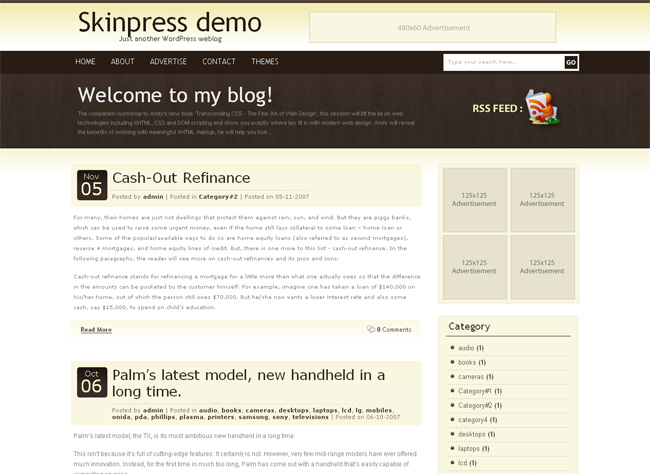Open Palm's latest model post title
This screenshot has width=650, height=474.
pyautogui.click(x=249, y=383)
